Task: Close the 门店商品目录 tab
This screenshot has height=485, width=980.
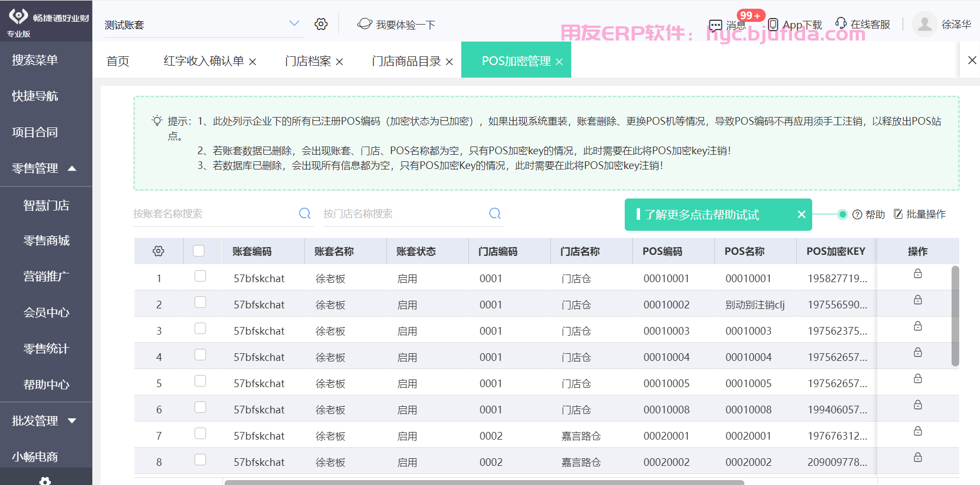Action: click(449, 62)
